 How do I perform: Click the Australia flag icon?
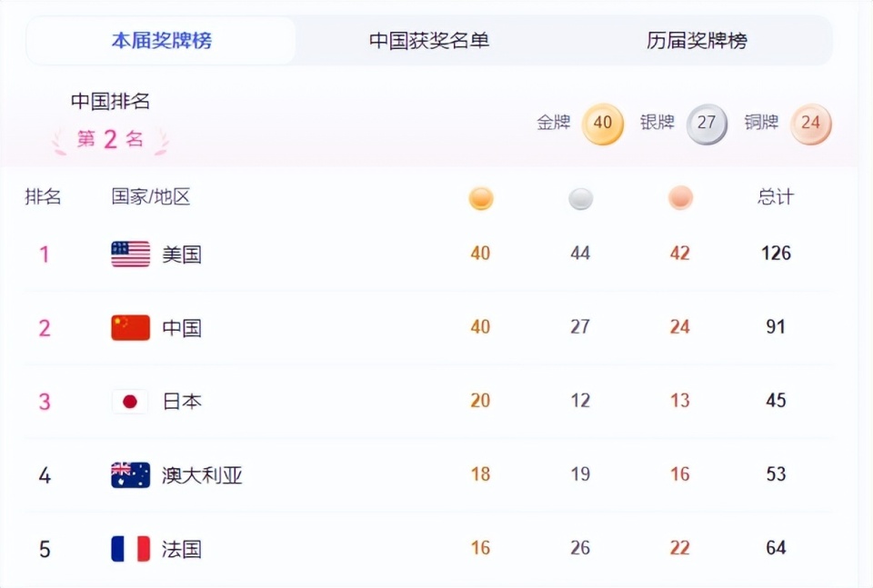129,474
